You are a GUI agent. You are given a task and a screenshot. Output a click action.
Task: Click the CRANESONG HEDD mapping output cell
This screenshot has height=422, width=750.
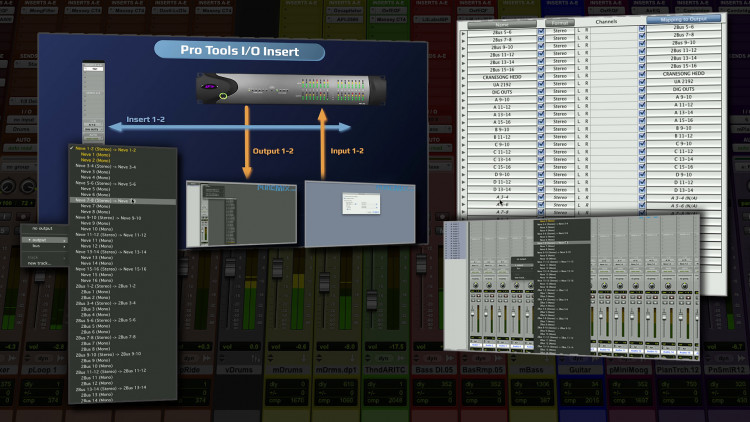pyautogui.click(x=684, y=74)
